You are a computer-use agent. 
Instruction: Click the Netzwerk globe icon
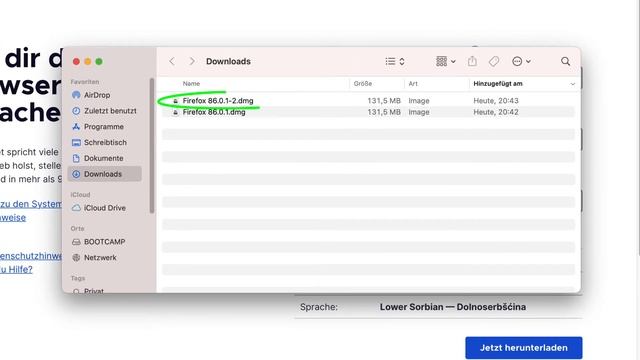pyautogui.click(x=76, y=258)
